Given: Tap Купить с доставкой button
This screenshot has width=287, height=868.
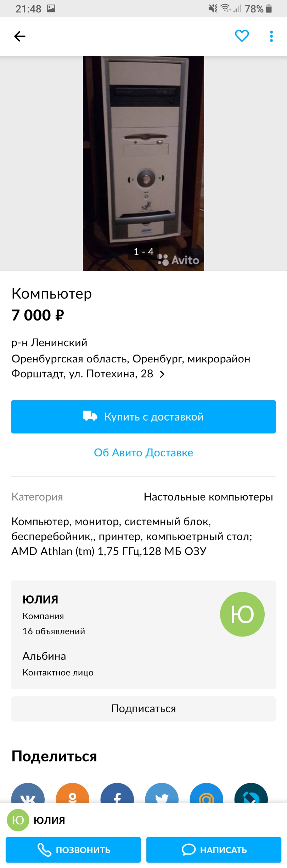Looking at the screenshot, I should [143, 417].
